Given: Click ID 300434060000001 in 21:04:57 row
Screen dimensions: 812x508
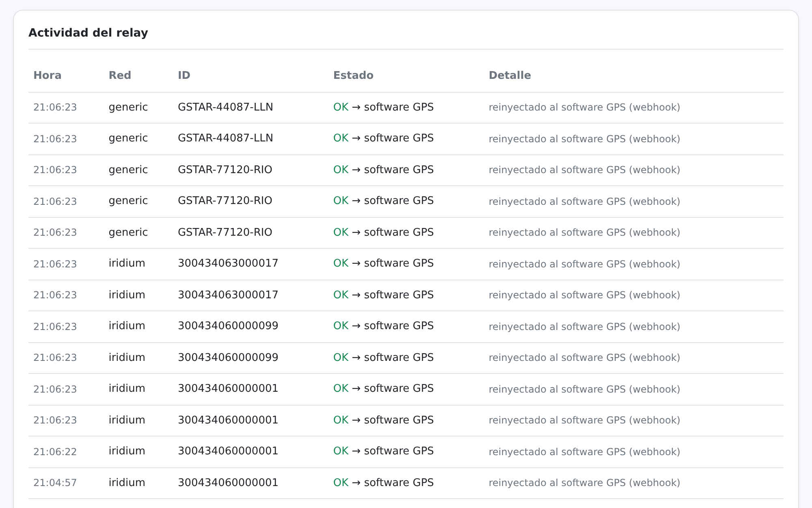Looking at the screenshot, I should pos(228,483).
